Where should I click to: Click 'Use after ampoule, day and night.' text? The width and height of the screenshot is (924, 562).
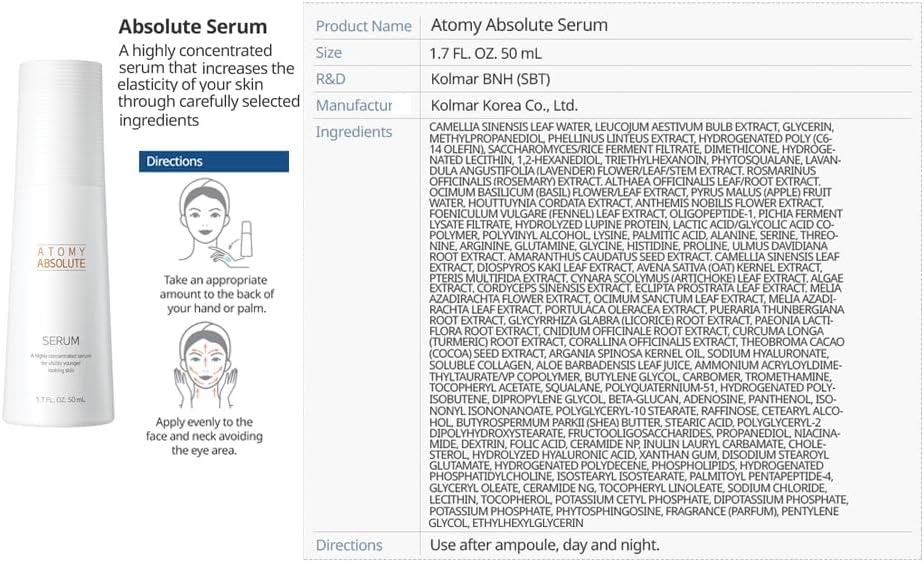coord(544,545)
